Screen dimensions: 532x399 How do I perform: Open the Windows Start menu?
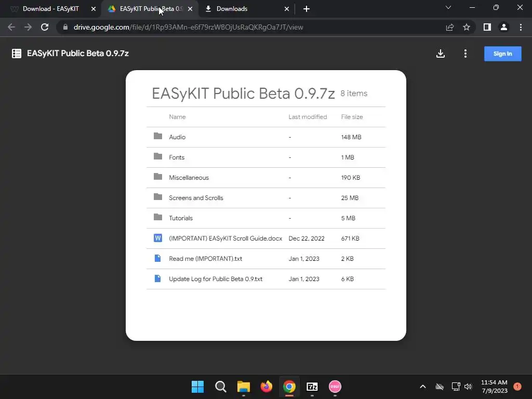click(198, 387)
